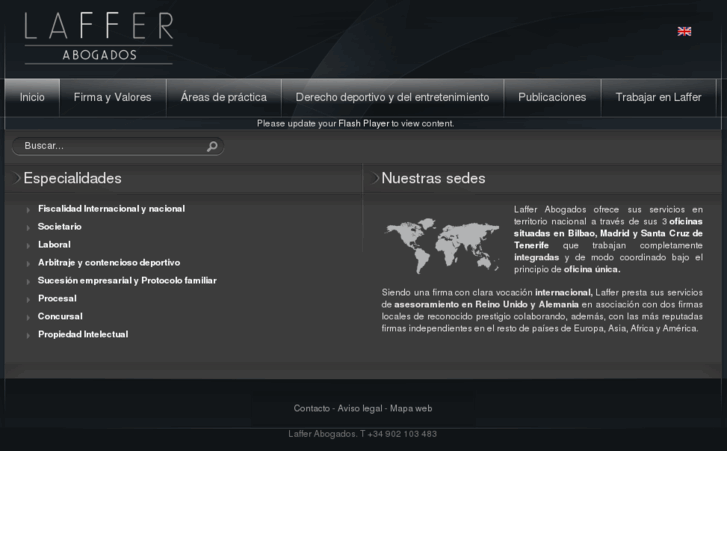The image size is (727, 545).
Task: Open the Societario specialty
Action: (x=60, y=227)
